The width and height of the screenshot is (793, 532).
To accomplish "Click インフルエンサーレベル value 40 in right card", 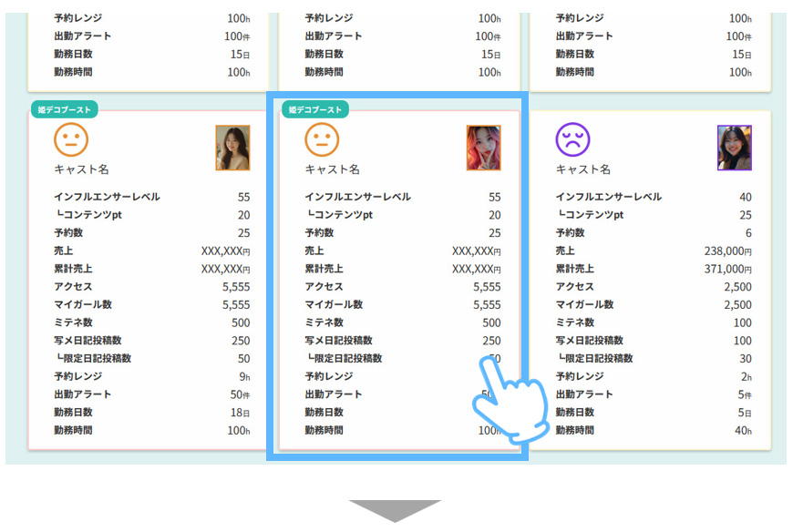I will (745, 197).
